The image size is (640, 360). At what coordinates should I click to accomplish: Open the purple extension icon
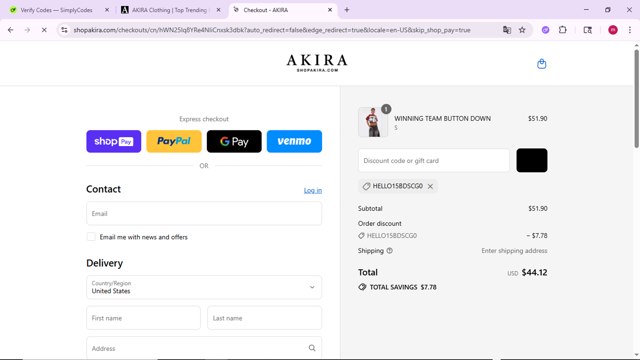545,30
